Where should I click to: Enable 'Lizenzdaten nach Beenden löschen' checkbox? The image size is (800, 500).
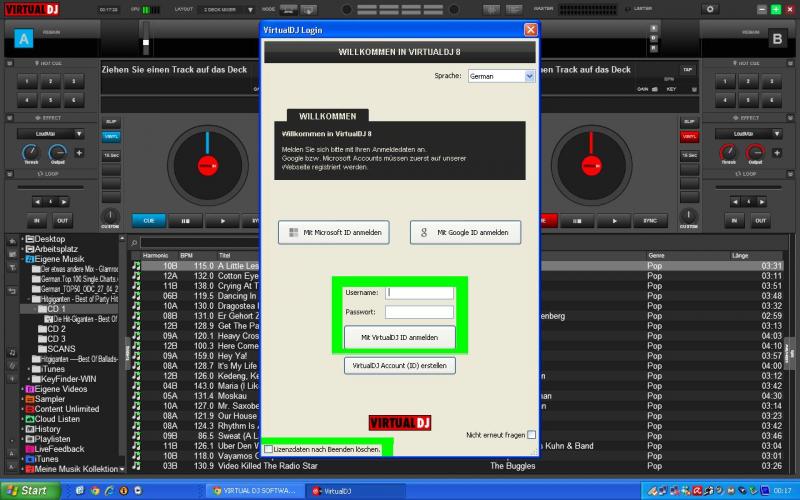coord(268,450)
